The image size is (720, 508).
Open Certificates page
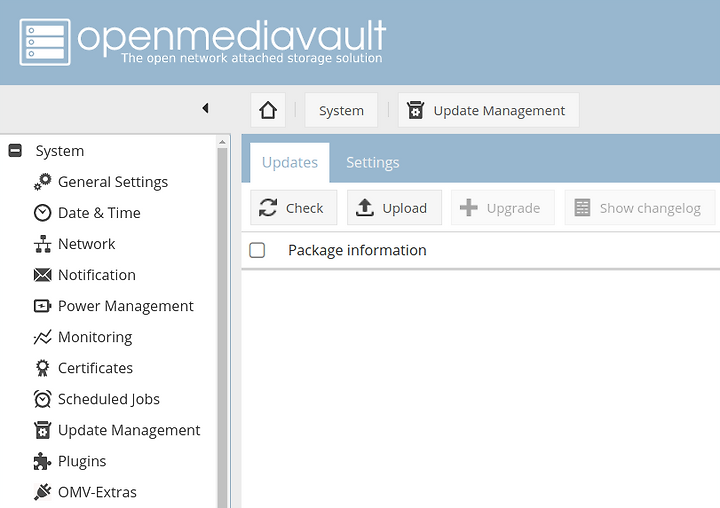(96, 368)
